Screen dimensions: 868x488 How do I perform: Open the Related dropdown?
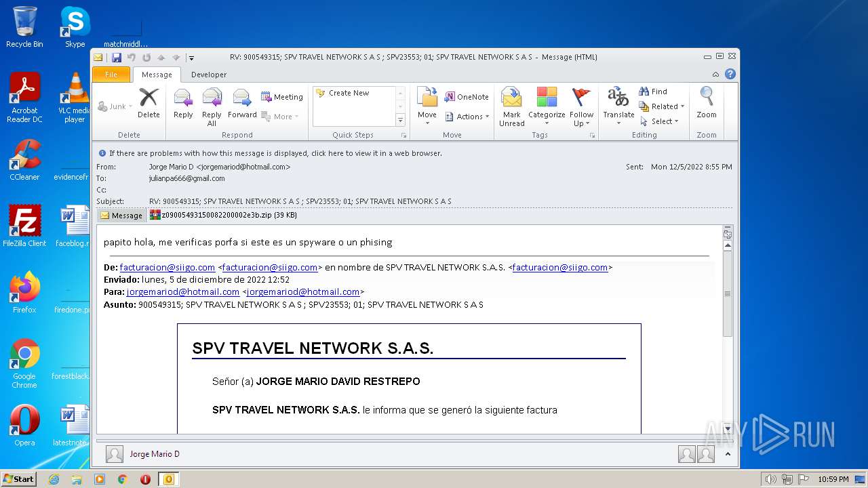click(662, 106)
